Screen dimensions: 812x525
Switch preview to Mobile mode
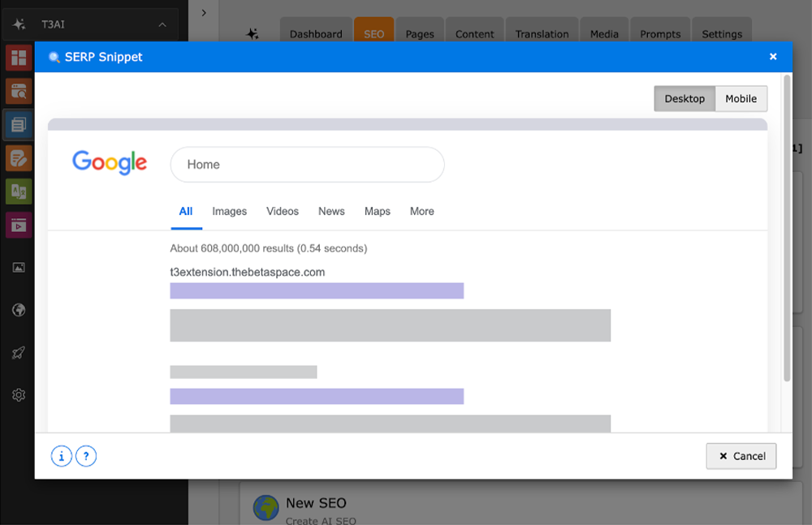pyautogui.click(x=741, y=98)
